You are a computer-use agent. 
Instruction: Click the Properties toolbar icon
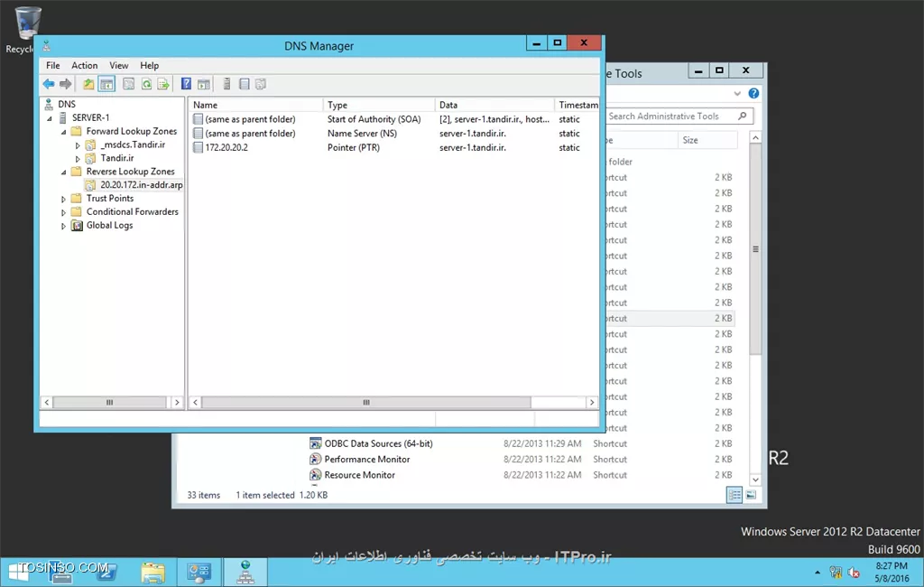click(128, 84)
